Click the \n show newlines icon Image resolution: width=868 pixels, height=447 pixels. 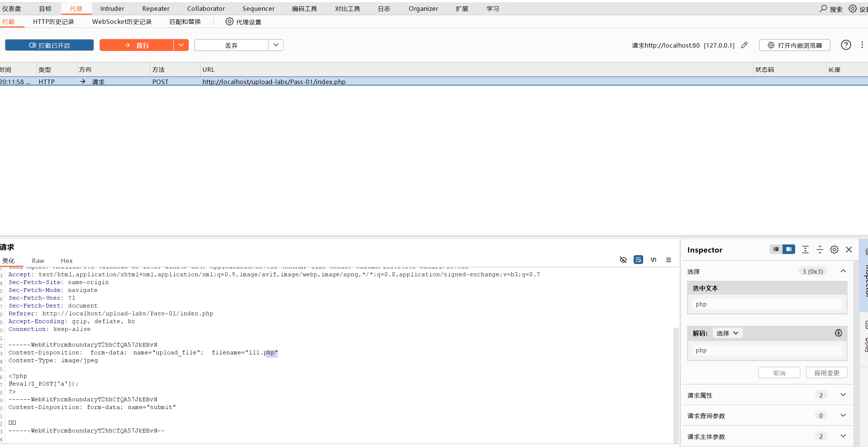tap(653, 260)
